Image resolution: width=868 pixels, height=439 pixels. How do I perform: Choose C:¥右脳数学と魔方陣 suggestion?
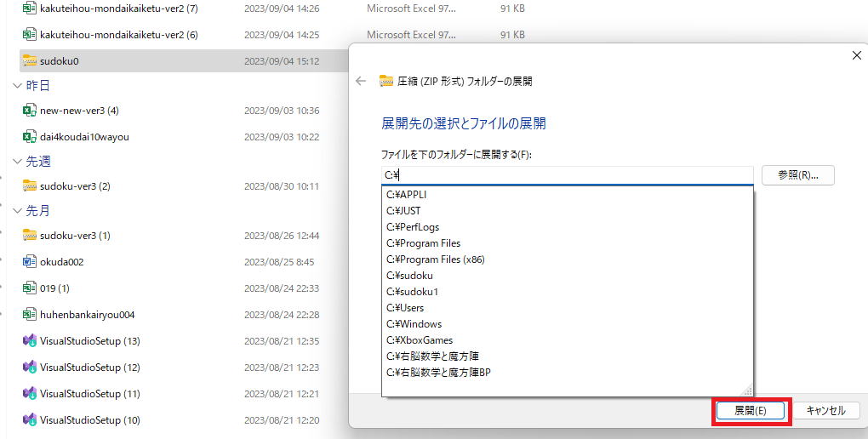[568, 356]
